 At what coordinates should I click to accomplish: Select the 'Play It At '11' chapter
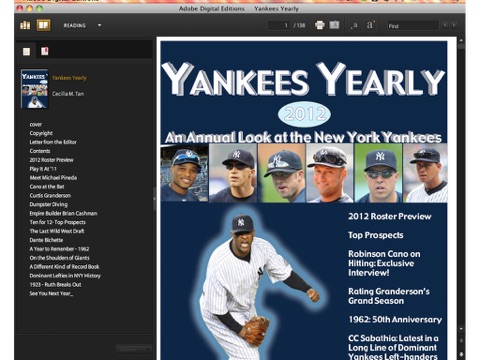(x=43, y=169)
